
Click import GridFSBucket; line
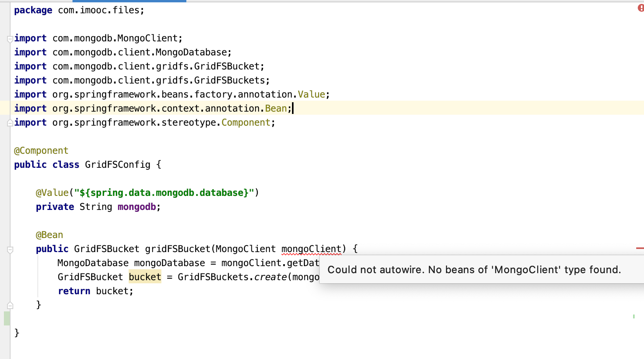[x=139, y=66]
